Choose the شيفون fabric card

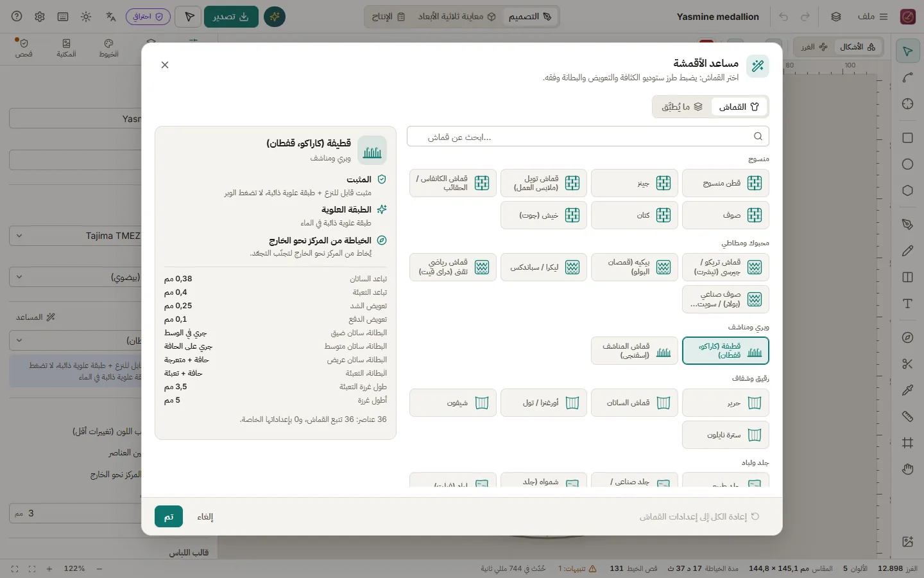coord(452,403)
